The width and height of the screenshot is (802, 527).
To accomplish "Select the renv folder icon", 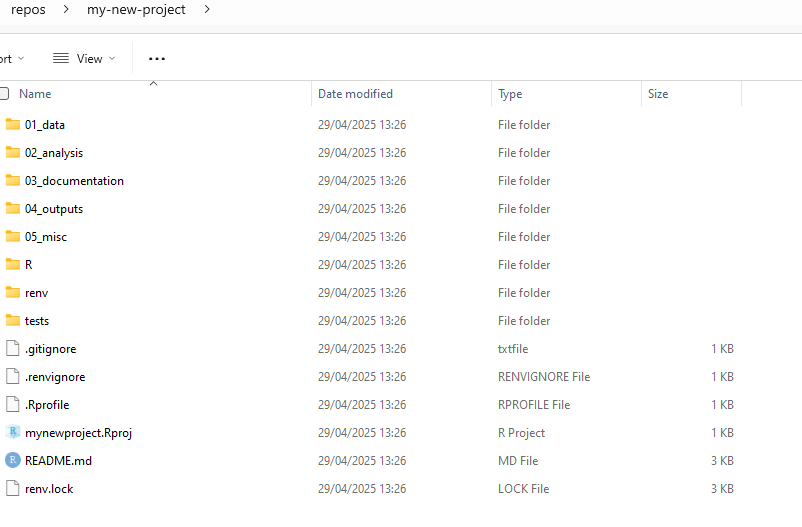I will tap(12, 292).
